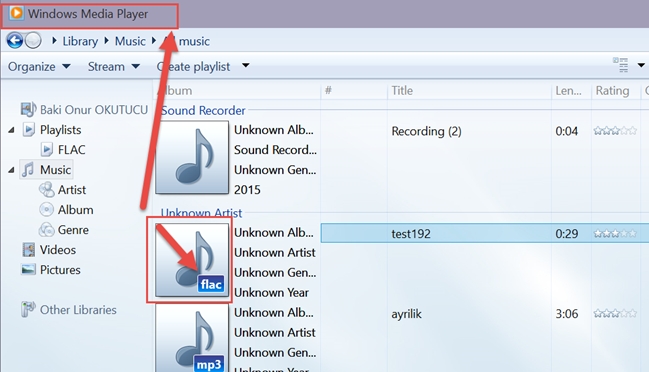Click the 0:04 length value

[x=567, y=131]
